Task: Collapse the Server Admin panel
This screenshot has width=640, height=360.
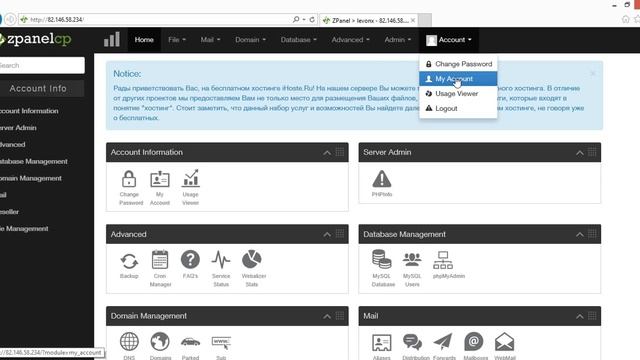Action: coord(580,153)
